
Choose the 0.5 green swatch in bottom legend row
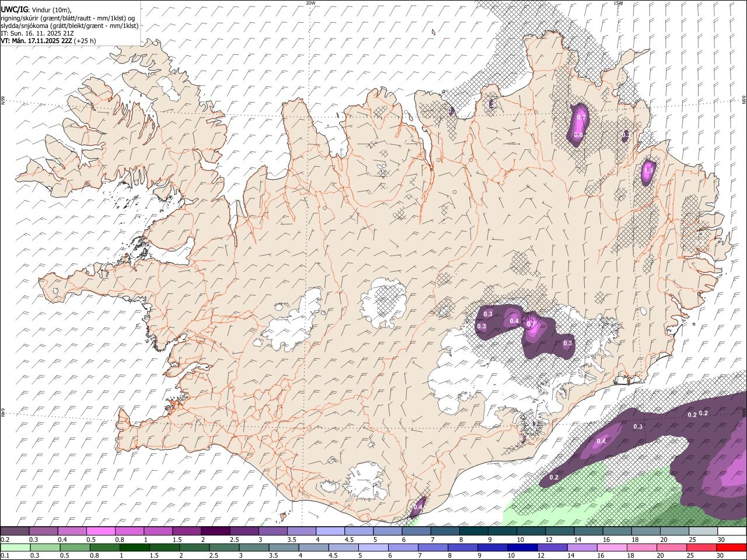coord(75,547)
